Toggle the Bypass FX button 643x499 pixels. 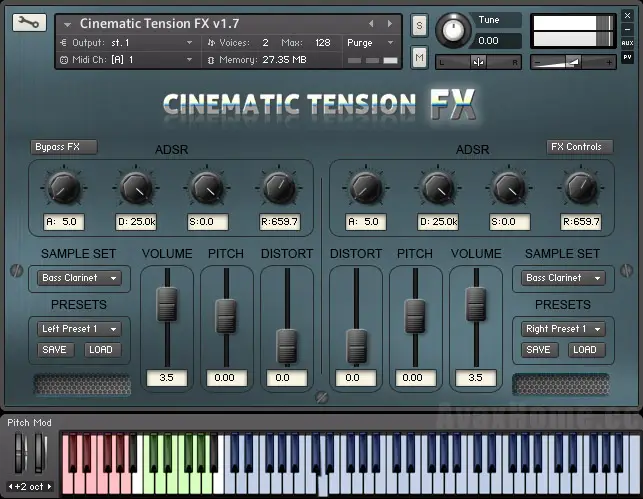point(64,147)
